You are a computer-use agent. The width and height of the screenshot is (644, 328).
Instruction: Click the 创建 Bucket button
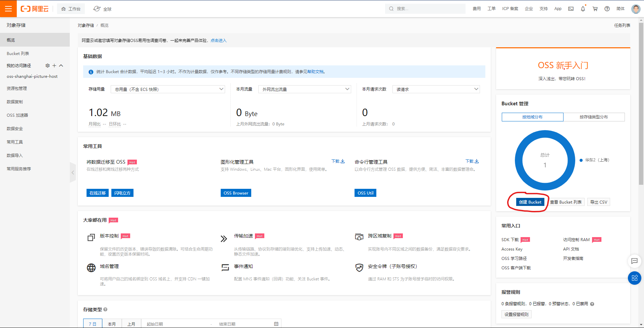tap(530, 202)
